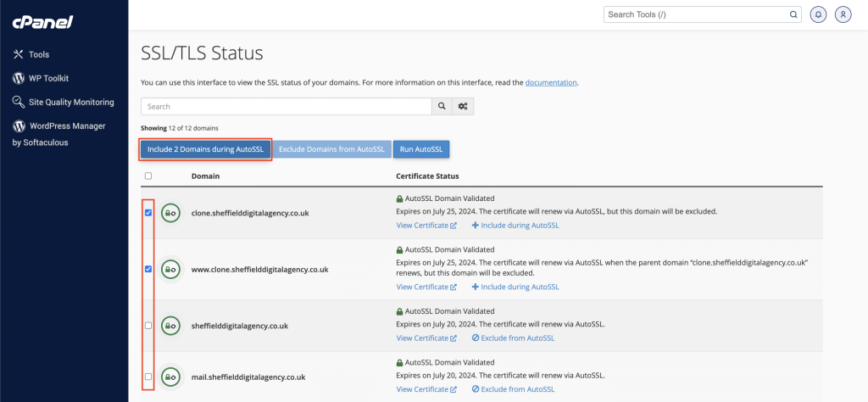Exclude mail.sheffielddigitalagency.co.uk from AutoSSL link
Viewport: 868px width, 402px height.
point(513,389)
